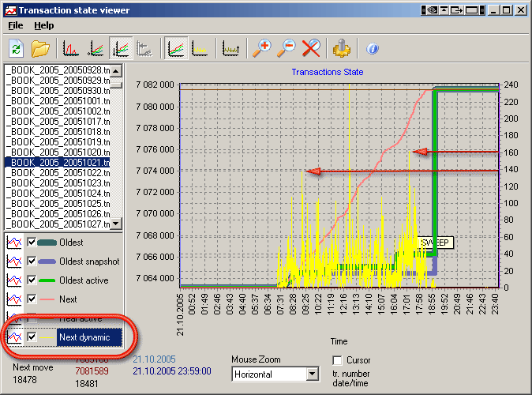Click file list scroll down arrow

(116, 223)
